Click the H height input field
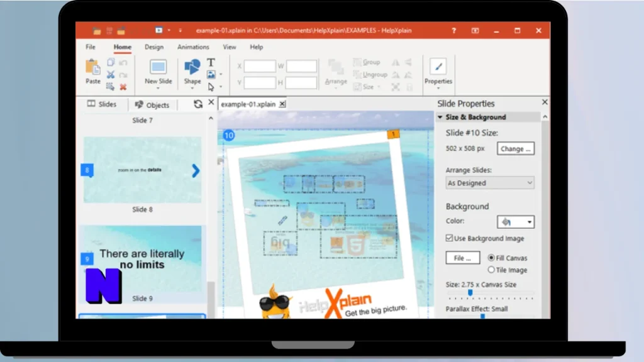Screen dimensions: 644x362 pyautogui.click(x=301, y=82)
